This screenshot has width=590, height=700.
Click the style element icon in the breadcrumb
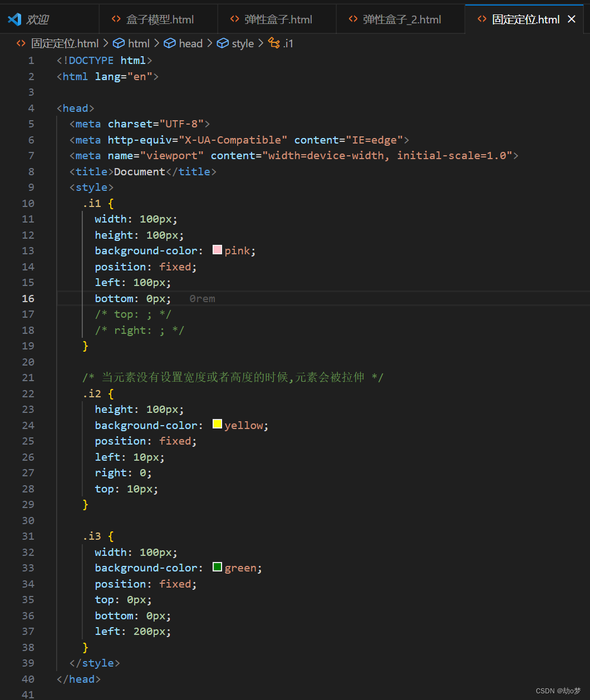point(223,43)
